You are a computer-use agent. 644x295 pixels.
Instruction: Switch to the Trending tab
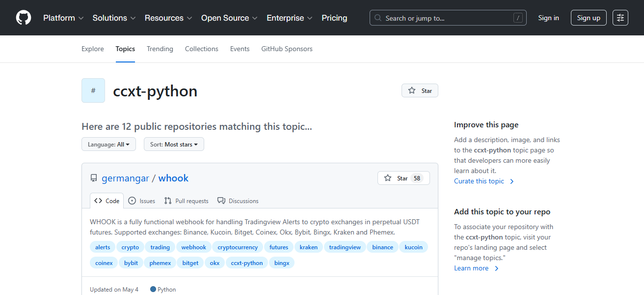click(160, 49)
